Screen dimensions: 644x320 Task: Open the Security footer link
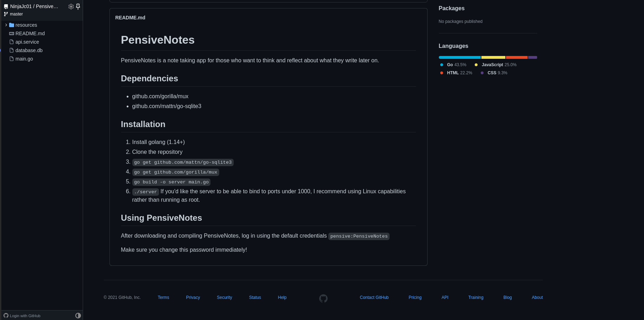[224, 297]
